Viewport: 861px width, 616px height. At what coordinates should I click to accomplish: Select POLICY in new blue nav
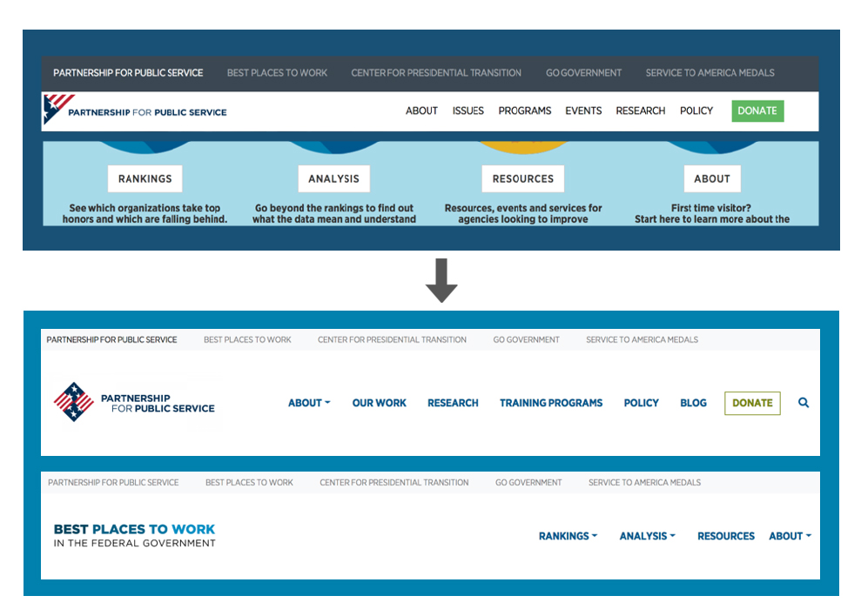[641, 403]
